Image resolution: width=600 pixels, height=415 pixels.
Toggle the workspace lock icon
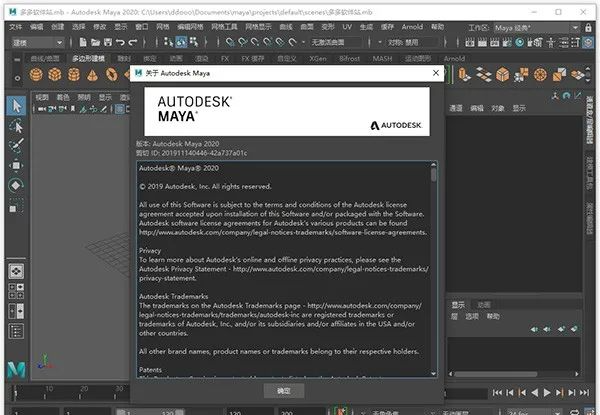click(588, 28)
